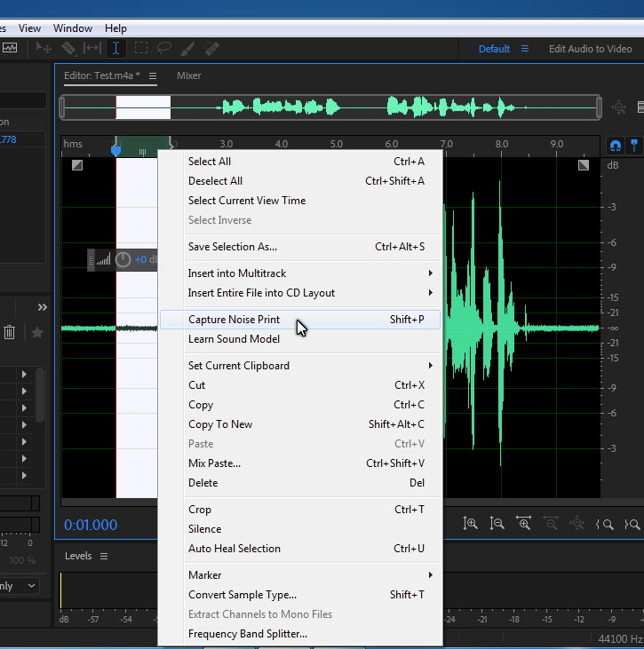Click the Zoom In amplitude icon
644x649 pixels.
tap(471, 524)
